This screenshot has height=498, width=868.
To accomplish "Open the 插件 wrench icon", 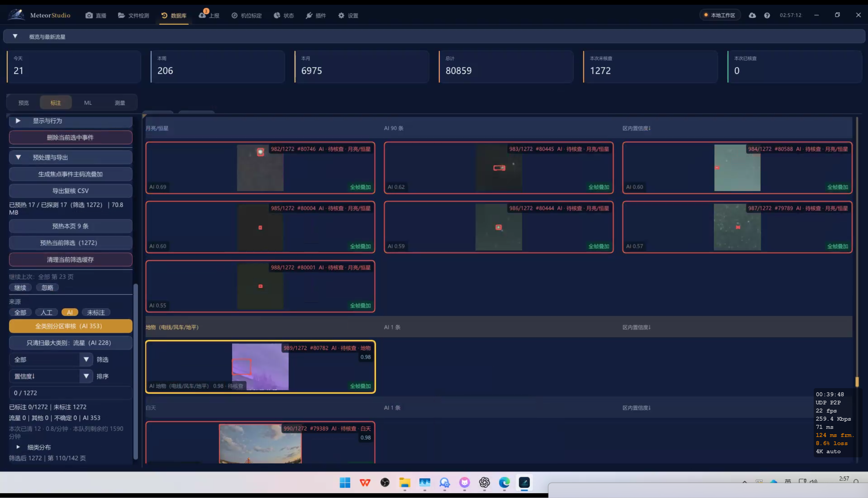I will coord(309,15).
